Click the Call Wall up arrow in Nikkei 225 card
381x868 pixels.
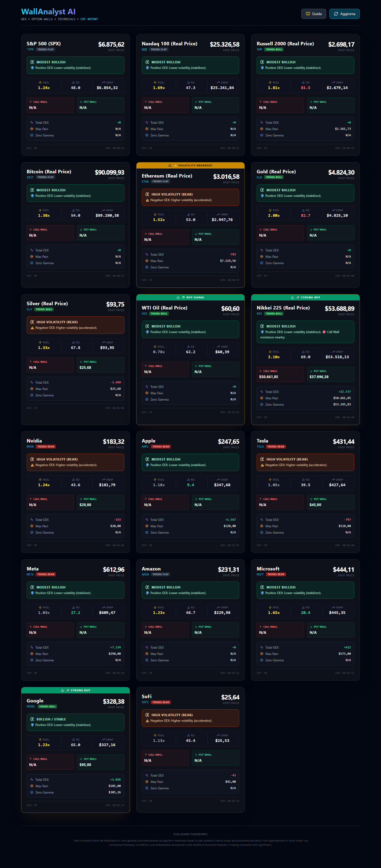pyautogui.click(x=261, y=371)
